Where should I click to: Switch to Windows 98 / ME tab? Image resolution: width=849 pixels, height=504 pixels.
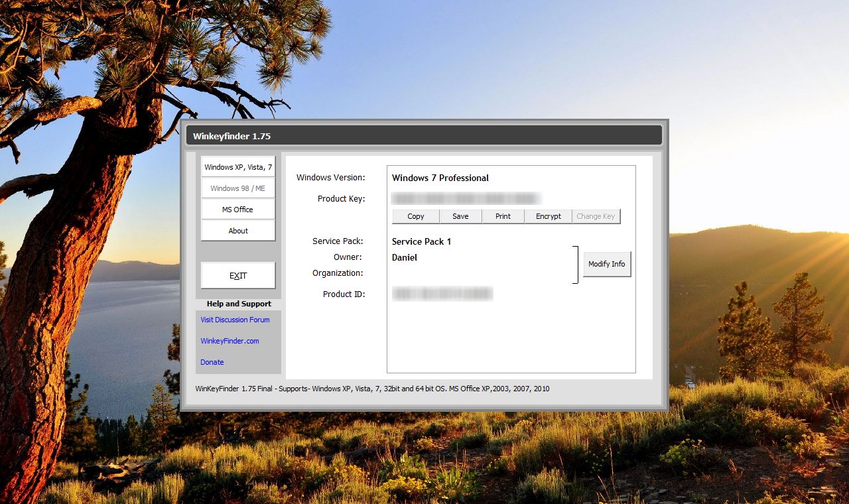(238, 188)
